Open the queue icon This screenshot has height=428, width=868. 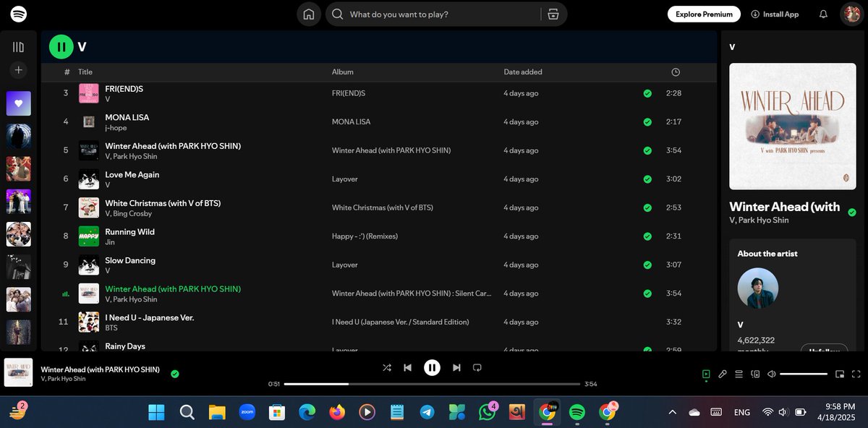click(739, 374)
